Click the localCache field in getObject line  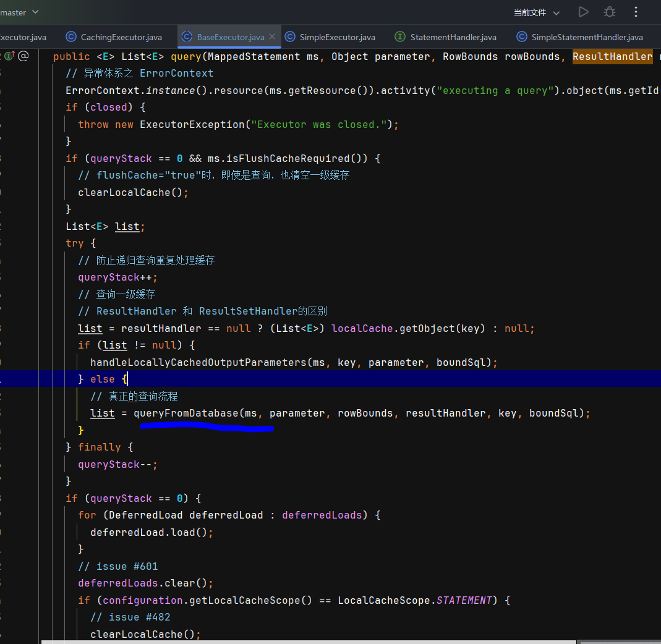click(362, 328)
